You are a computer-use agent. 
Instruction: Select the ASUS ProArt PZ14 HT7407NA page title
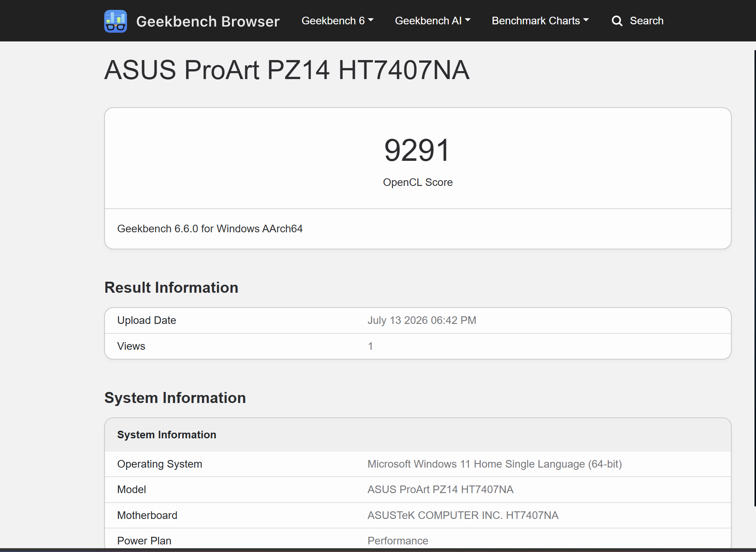287,70
